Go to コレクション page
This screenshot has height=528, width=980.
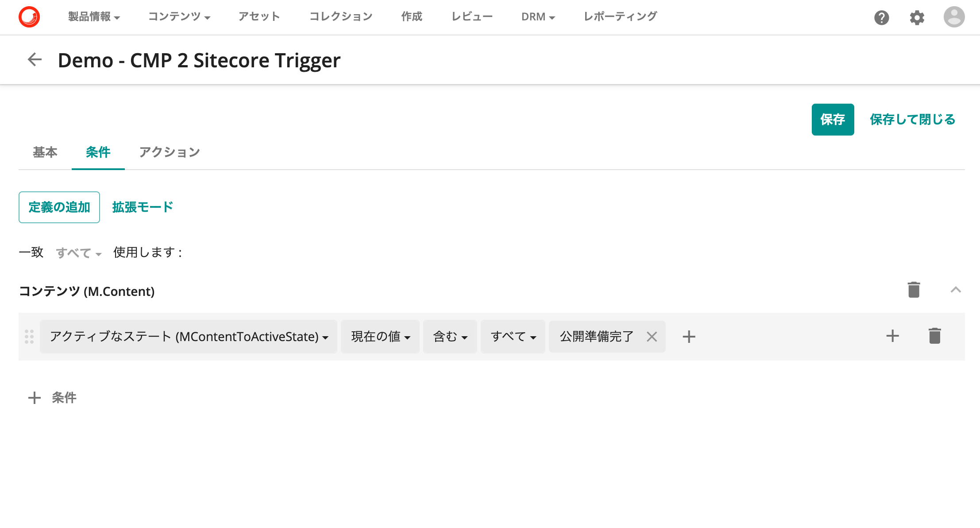point(341,17)
